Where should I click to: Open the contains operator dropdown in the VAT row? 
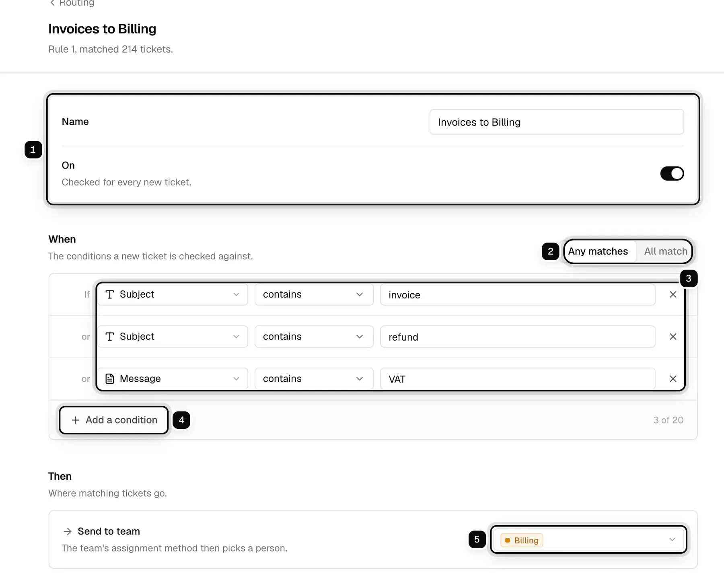click(x=314, y=379)
